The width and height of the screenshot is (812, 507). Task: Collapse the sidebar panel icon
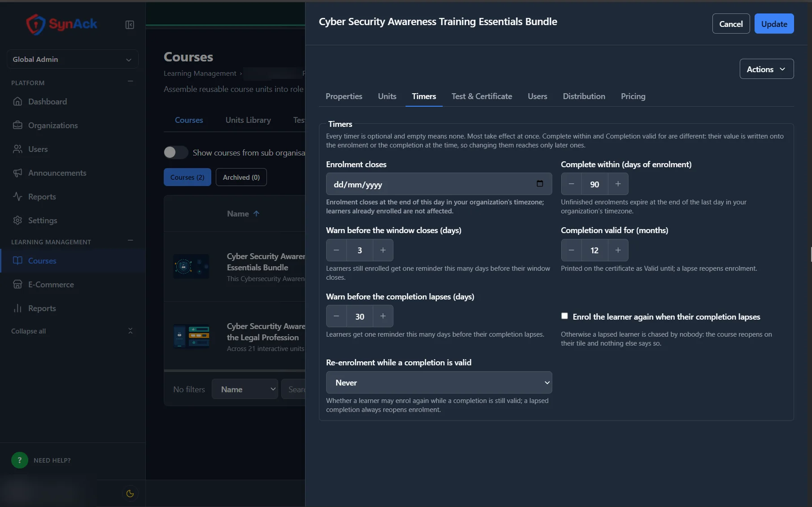(x=130, y=25)
